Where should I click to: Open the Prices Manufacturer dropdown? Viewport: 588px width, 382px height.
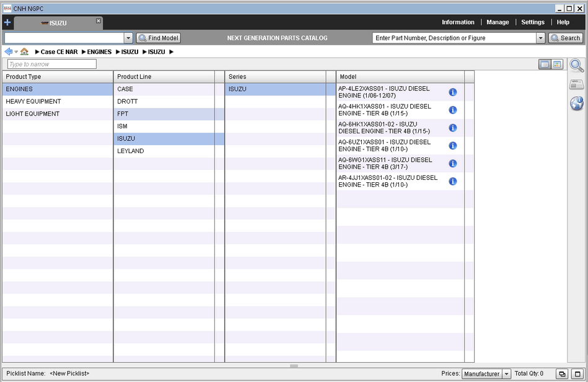(506, 374)
